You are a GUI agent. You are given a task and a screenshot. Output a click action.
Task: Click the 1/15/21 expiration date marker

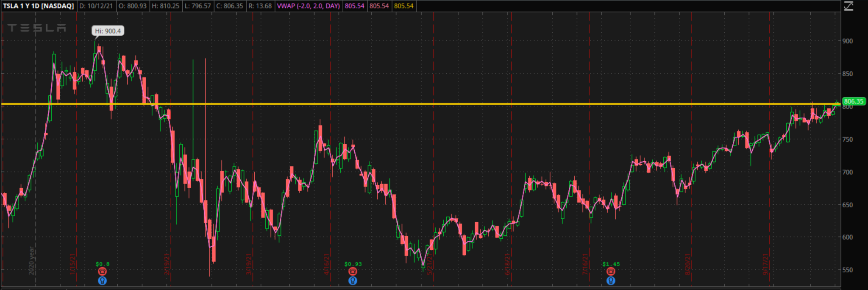[x=72, y=264]
